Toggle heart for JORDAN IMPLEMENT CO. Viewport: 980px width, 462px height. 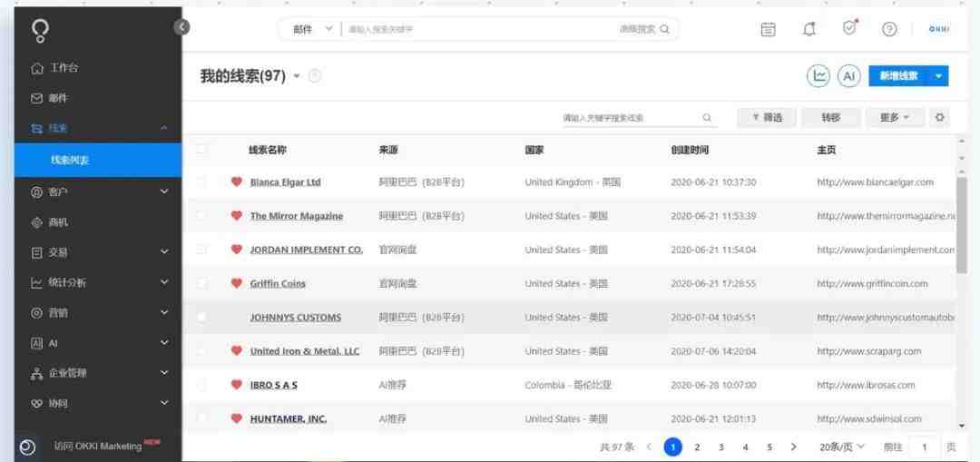(x=236, y=250)
